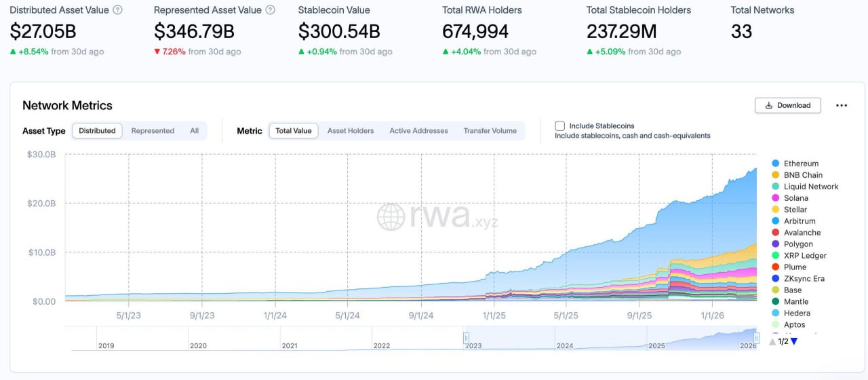Image resolution: width=868 pixels, height=380 pixels.
Task: Switch metric to Asset Holders
Action: 351,131
